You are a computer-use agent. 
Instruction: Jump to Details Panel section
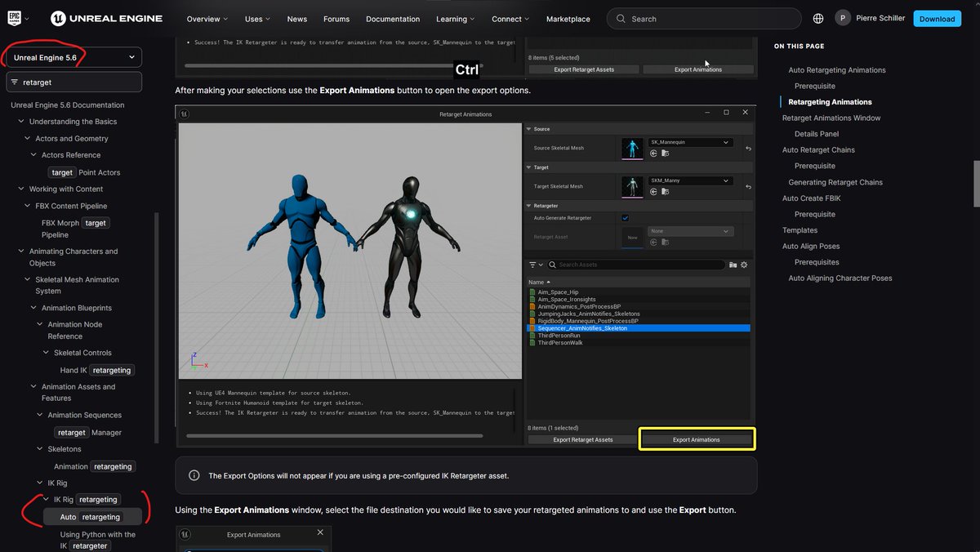pos(817,134)
